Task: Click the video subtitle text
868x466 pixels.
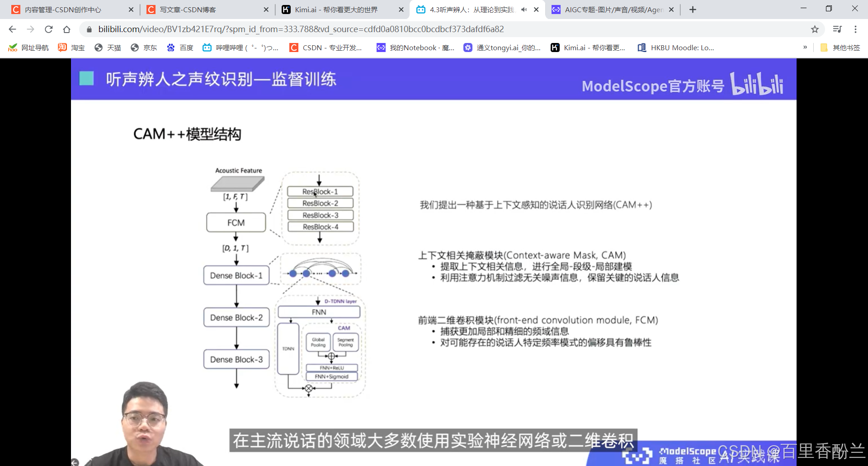Action: (x=433, y=440)
